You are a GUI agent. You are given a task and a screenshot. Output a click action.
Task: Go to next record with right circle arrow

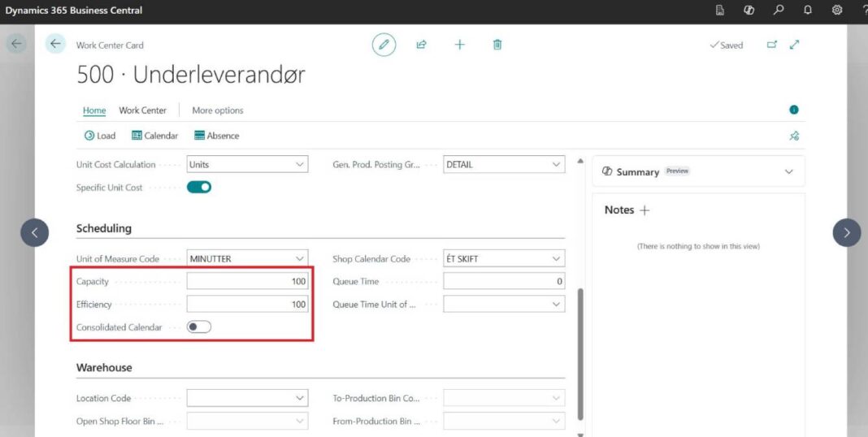[847, 233]
